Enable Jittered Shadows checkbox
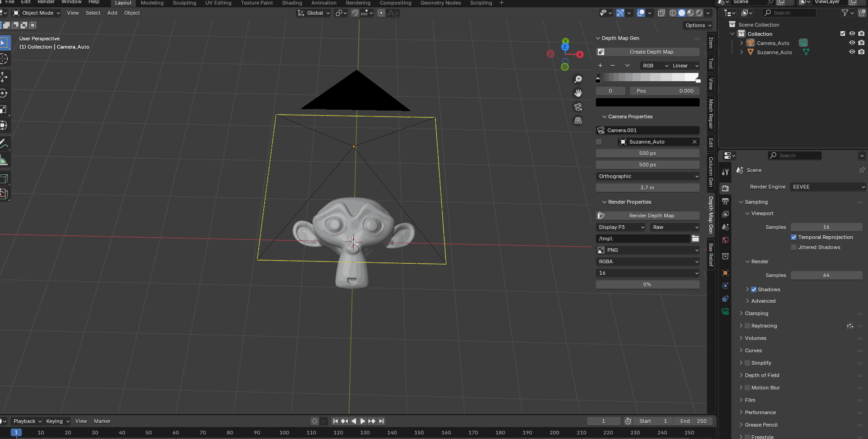 pos(794,247)
